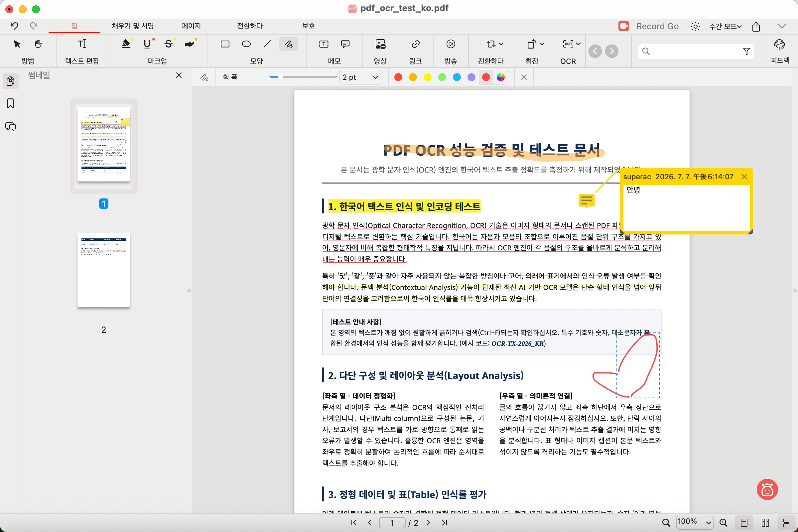Switch to two-page view layout
The height and width of the screenshot is (532, 798).
tap(765, 523)
